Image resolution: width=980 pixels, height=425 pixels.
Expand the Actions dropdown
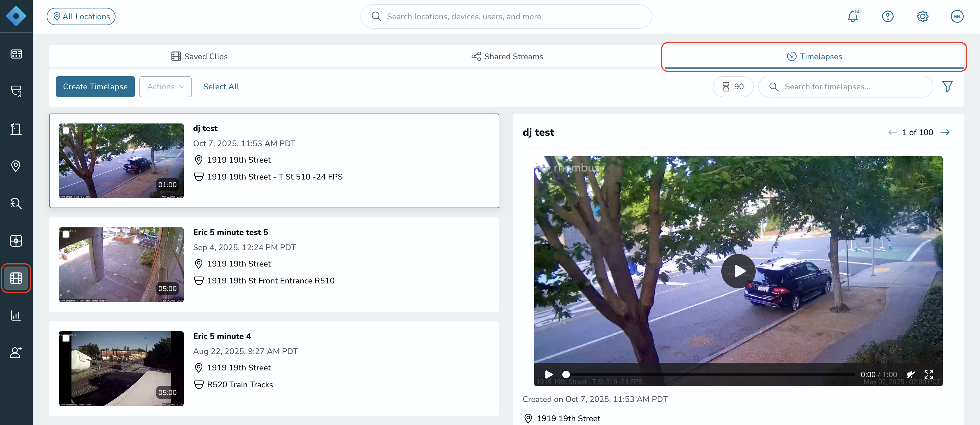[x=165, y=86]
